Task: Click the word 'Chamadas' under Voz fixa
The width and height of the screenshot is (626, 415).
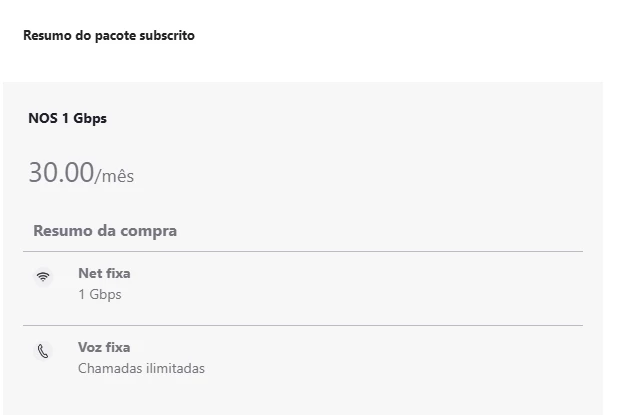Action: 106,368
